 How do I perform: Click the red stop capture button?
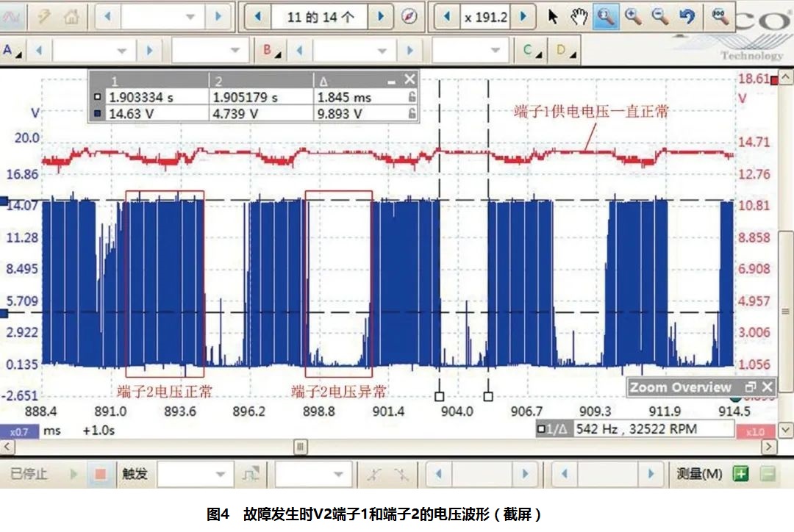click(x=100, y=474)
